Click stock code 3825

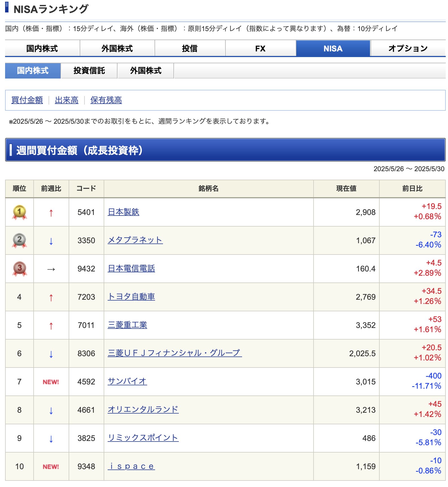86,438
